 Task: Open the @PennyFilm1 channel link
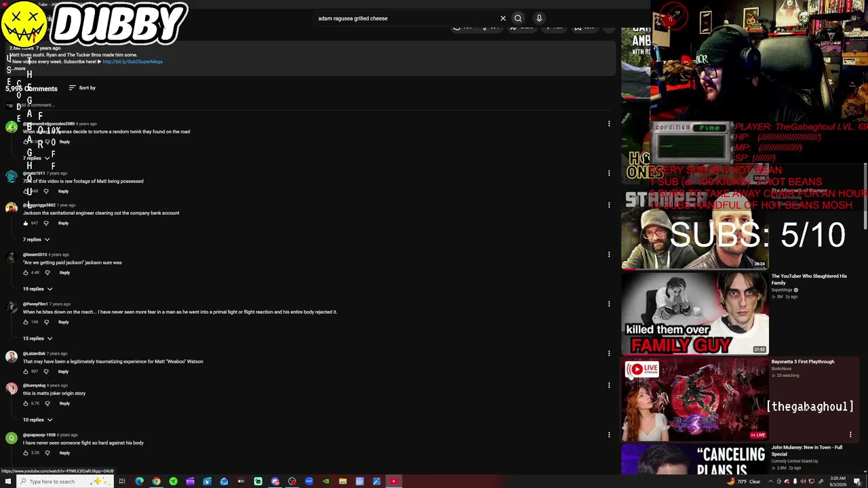click(35, 304)
